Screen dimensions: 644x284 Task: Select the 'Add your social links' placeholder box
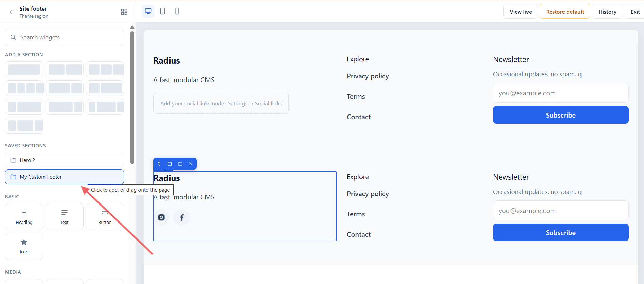pos(221,103)
